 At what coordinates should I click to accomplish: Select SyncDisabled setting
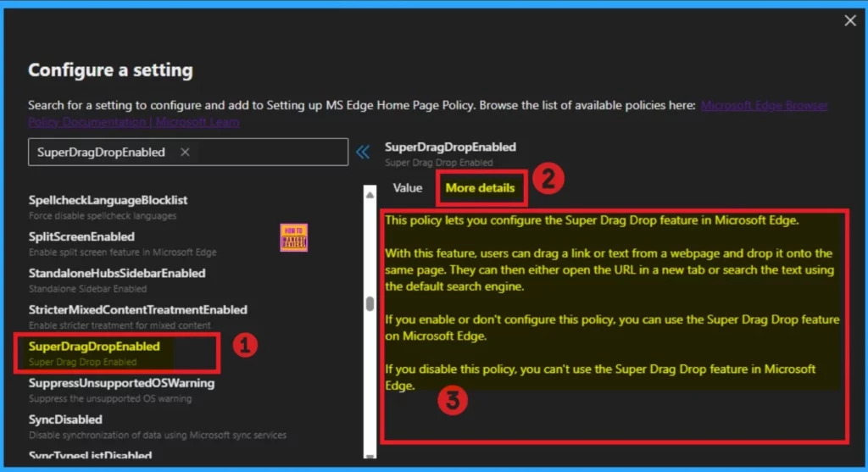pyautogui.click(x=65, y=419)
